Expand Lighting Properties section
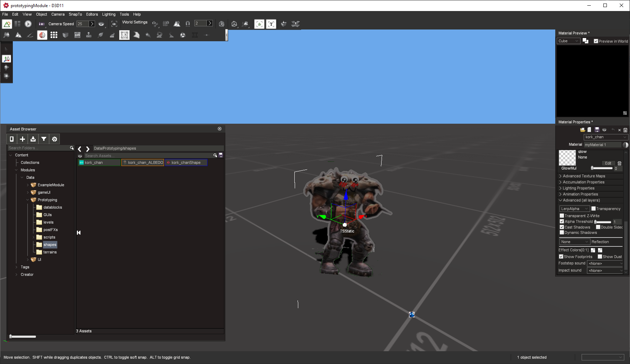The width and height of the screenshot is (630, 364). pyautogui.click(x=590, y=188)
